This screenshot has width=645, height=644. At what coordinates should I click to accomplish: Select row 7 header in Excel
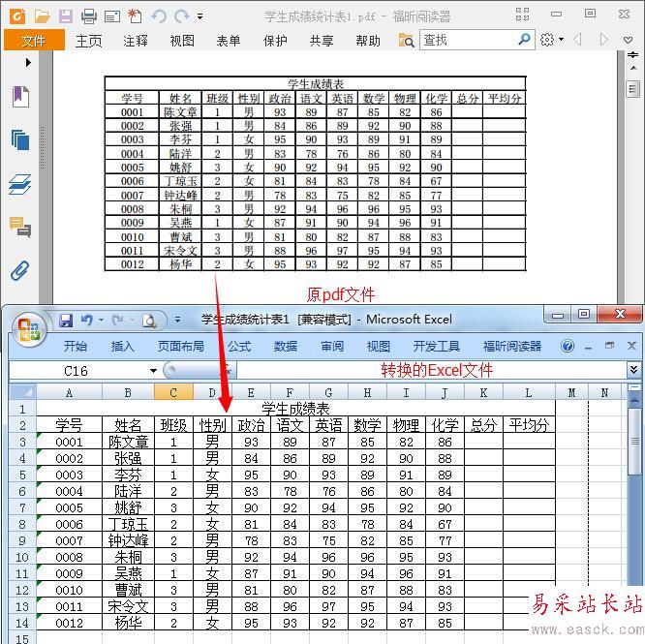click(x=22, y=507)
